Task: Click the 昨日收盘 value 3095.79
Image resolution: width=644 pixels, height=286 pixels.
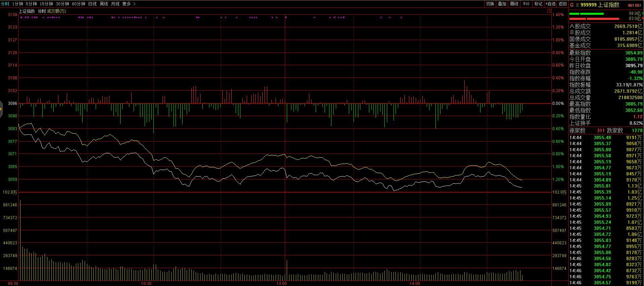Action: pyautogui.click(x=634, y=66)
